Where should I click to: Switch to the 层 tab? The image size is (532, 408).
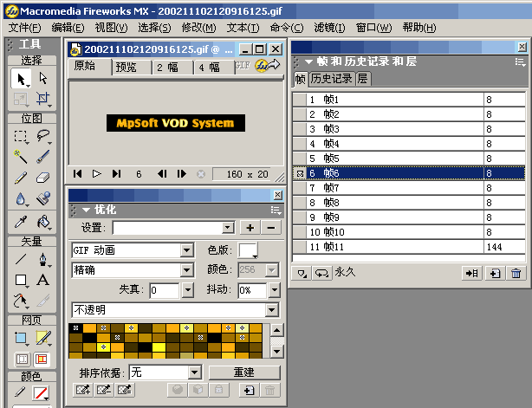pos(363,79)
